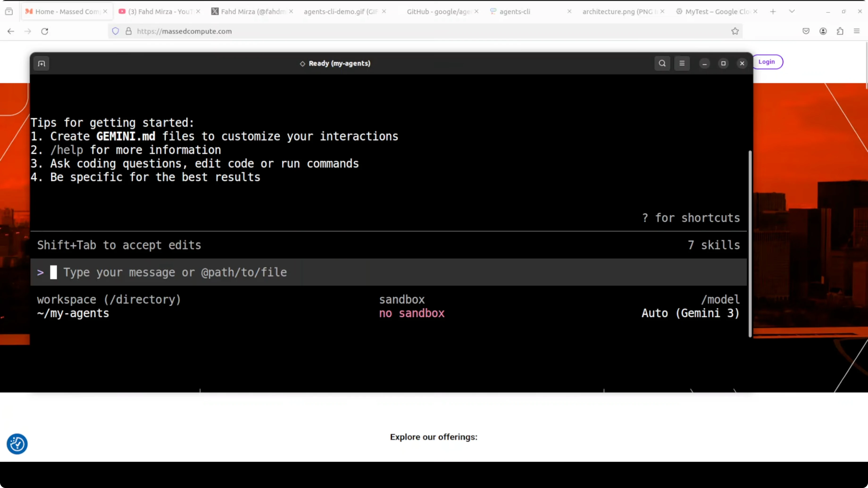This screenshot has height=488, width=868.
Task: Click the terminal search icon
Action: (662, 63)
